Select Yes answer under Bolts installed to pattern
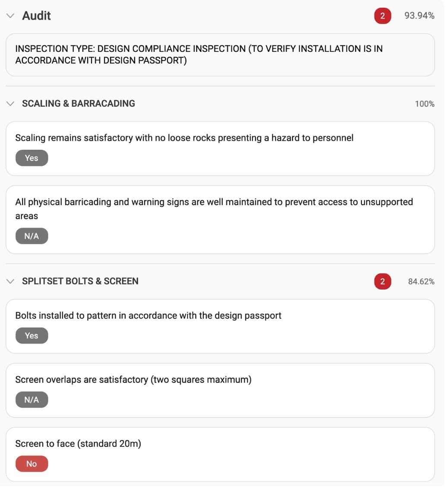Viewport: 448px width, 487px height. click(x=32, y=335)
